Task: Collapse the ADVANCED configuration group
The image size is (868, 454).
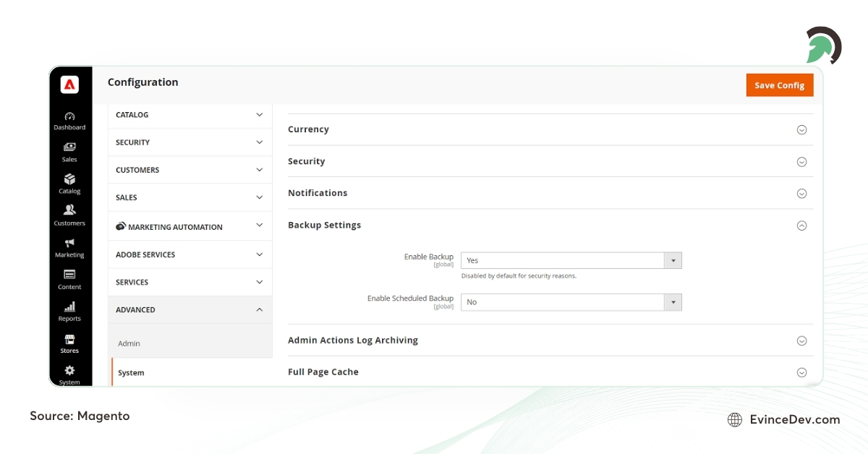Action: coord(260,309)
